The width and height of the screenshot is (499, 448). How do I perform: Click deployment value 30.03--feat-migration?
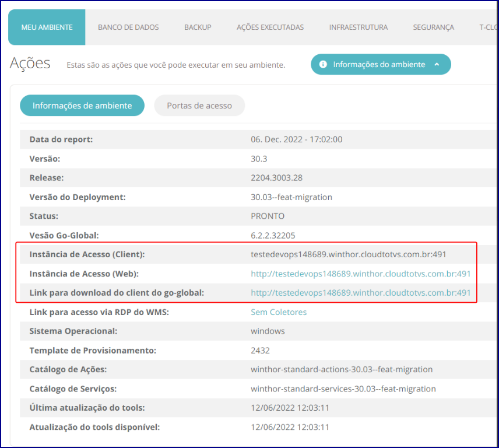click(291, 197)
